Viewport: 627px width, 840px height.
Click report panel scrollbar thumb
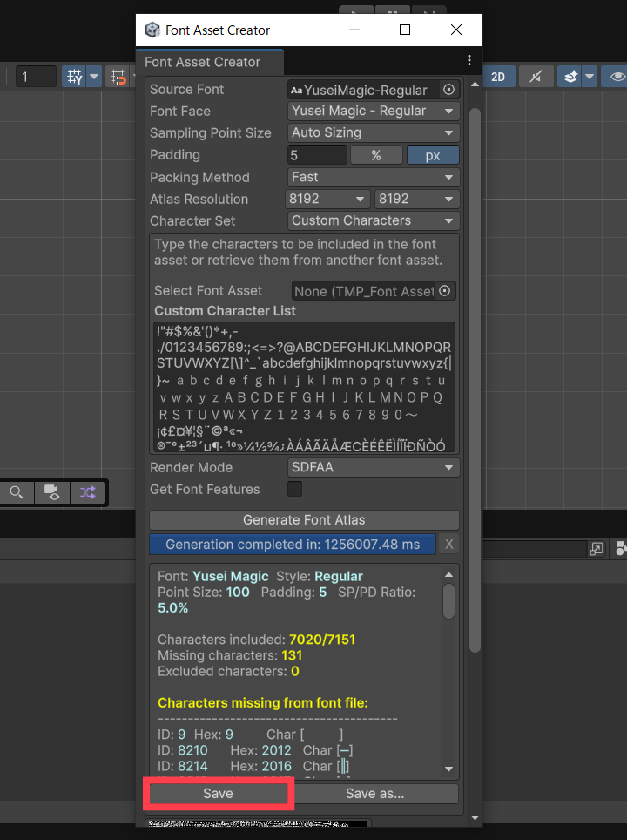click(x=448, y=601)
